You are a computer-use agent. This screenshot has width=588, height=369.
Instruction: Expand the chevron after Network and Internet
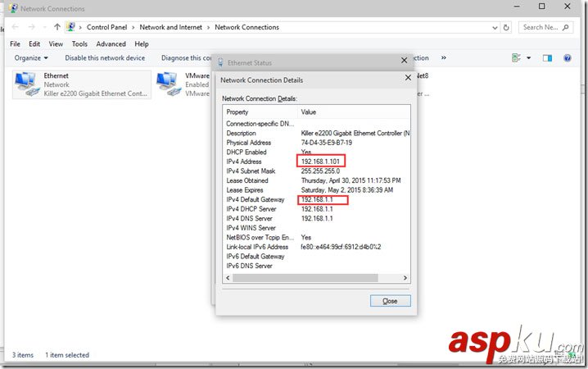(x=208, y=27)
